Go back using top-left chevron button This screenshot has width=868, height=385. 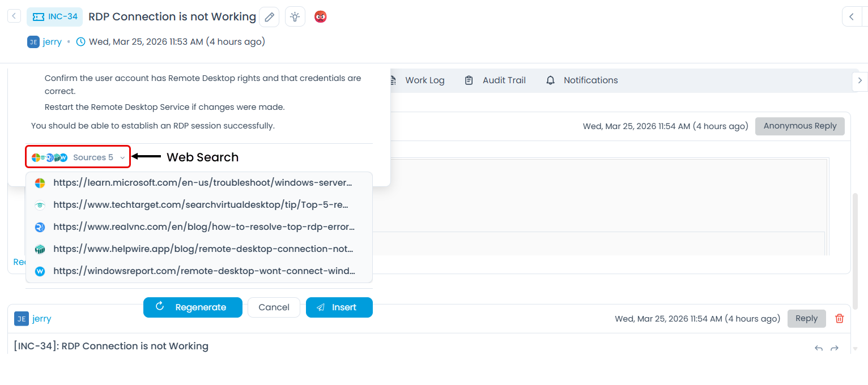coord(14,16)
